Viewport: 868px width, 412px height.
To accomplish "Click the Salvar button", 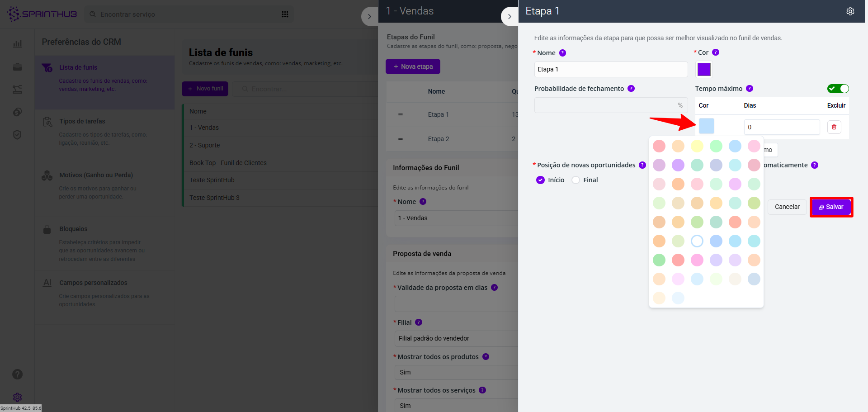I will tap(831, 207).
